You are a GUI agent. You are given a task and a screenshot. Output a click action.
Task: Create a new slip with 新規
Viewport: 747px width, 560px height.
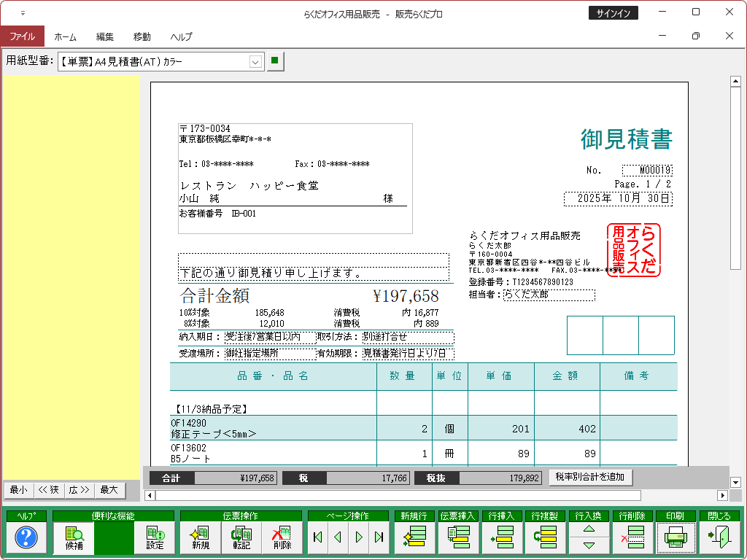(x=200, y=538)
